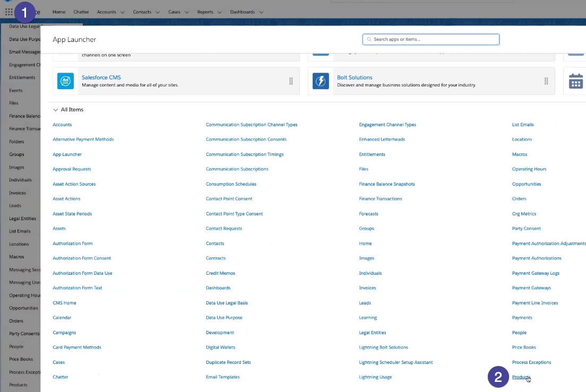Image resolution: width=586 pixels, height=392 pixels.
Task: Open the Data Use Legal Basis link
Action: [x=227, y=303]
